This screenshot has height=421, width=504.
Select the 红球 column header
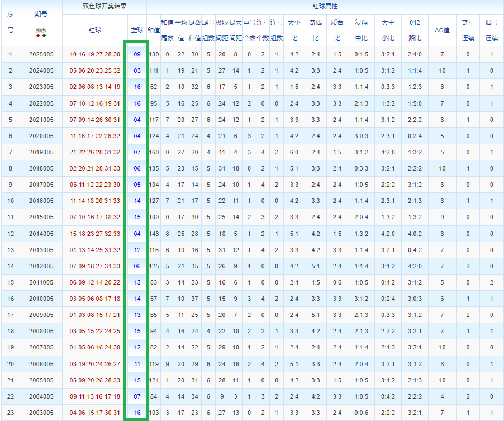(95, 30)
